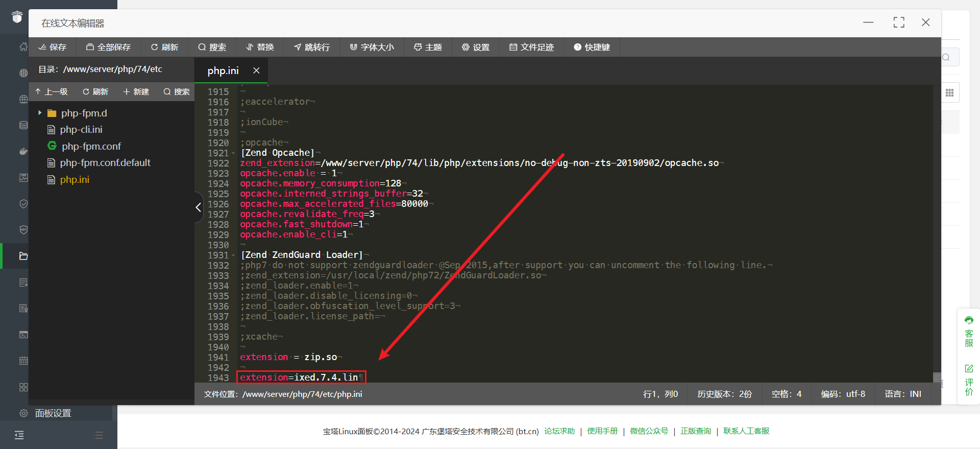Click the opcache.enable = 1 line
The height and width of the screenshot is (449, 980).
click(x=288, y=173)
